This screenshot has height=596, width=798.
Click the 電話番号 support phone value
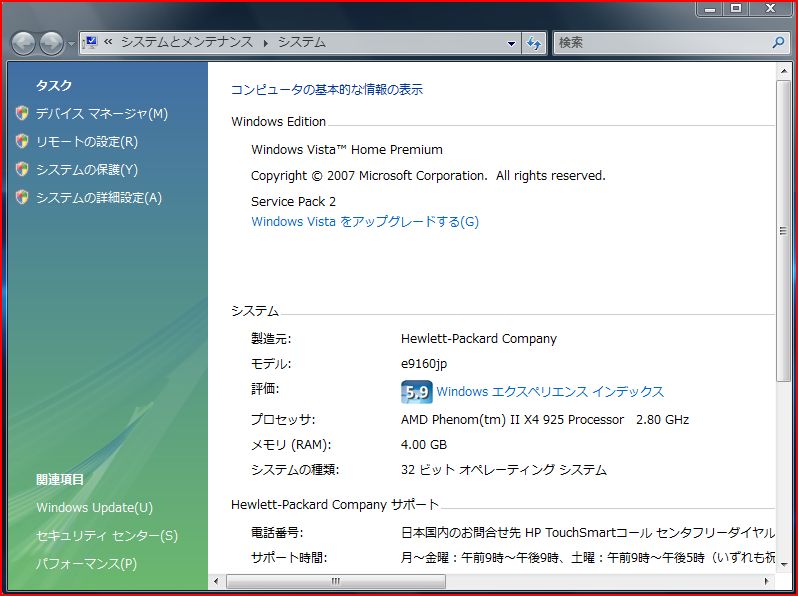click(587, 533)
